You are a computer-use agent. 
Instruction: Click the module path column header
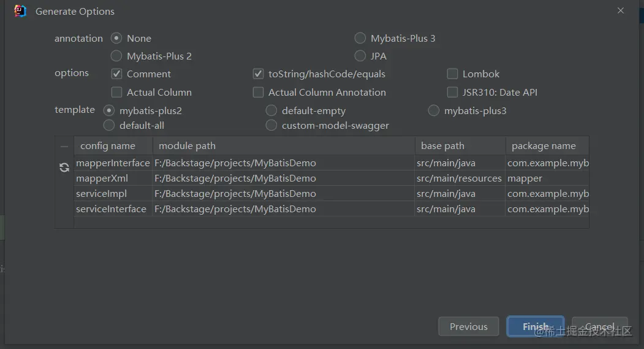pyautogui.click(x=284, y=146)
